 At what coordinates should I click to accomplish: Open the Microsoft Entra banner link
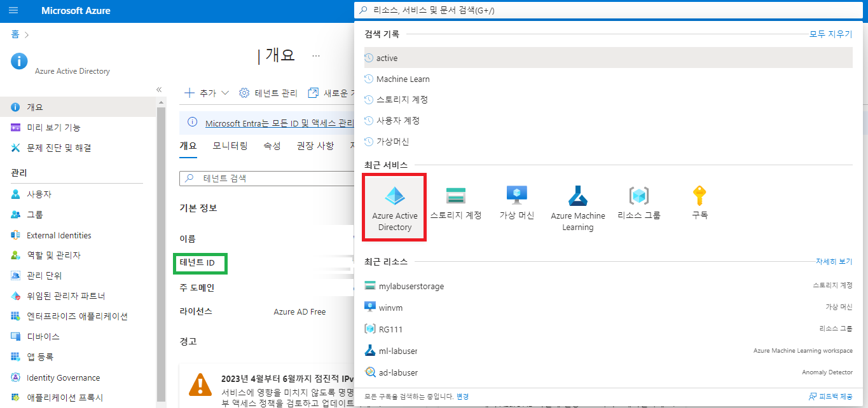click(280, 123)
